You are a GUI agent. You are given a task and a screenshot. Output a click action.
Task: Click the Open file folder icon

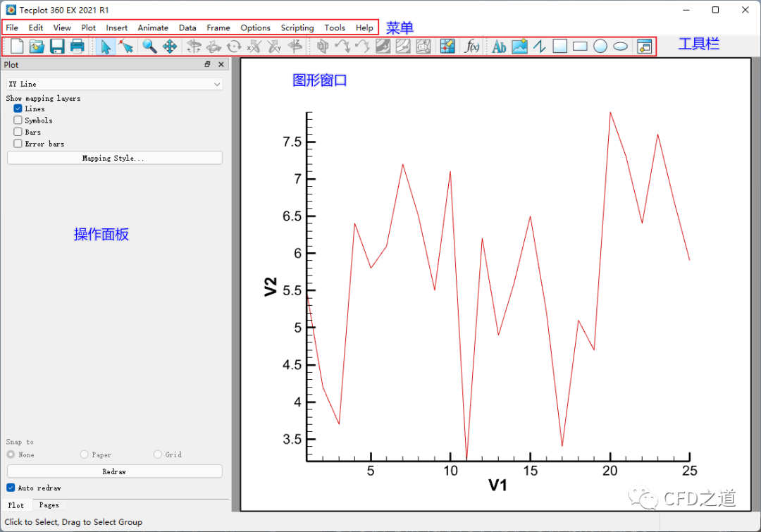click(x=37, y=47)
